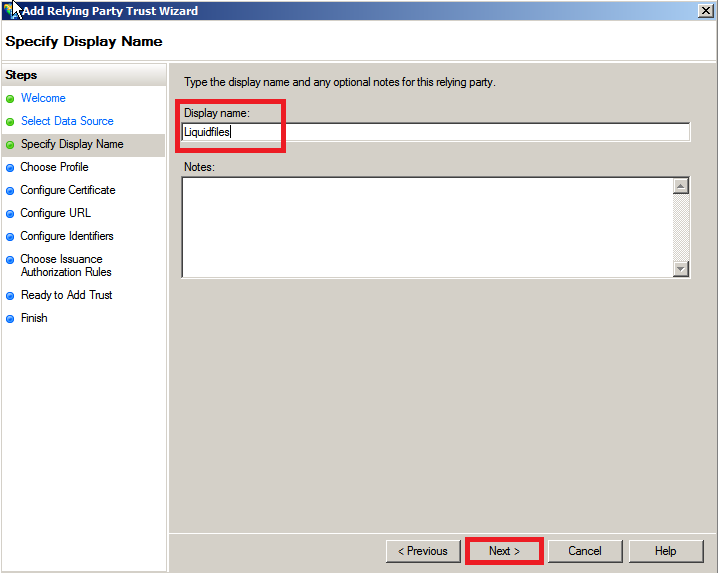
Task: Click the green bullet icon beside Welcome
Action: coord(10,99)
